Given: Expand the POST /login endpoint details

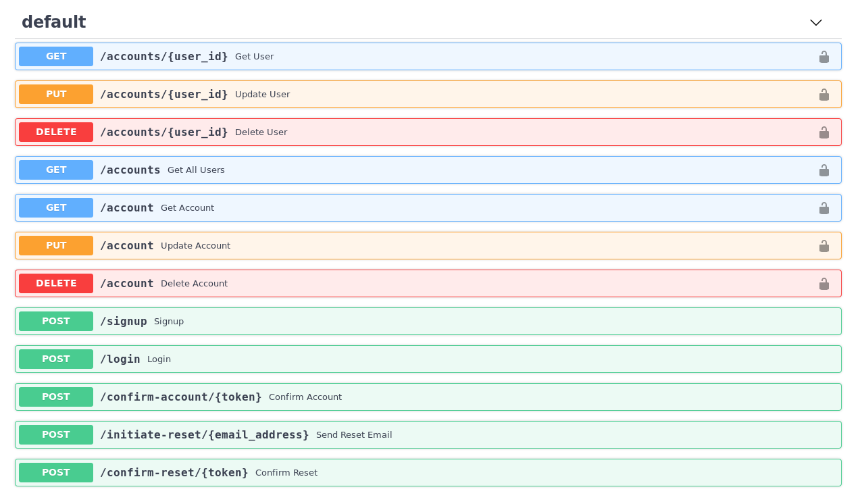Looking at the screenshot, I should [405, 359].
